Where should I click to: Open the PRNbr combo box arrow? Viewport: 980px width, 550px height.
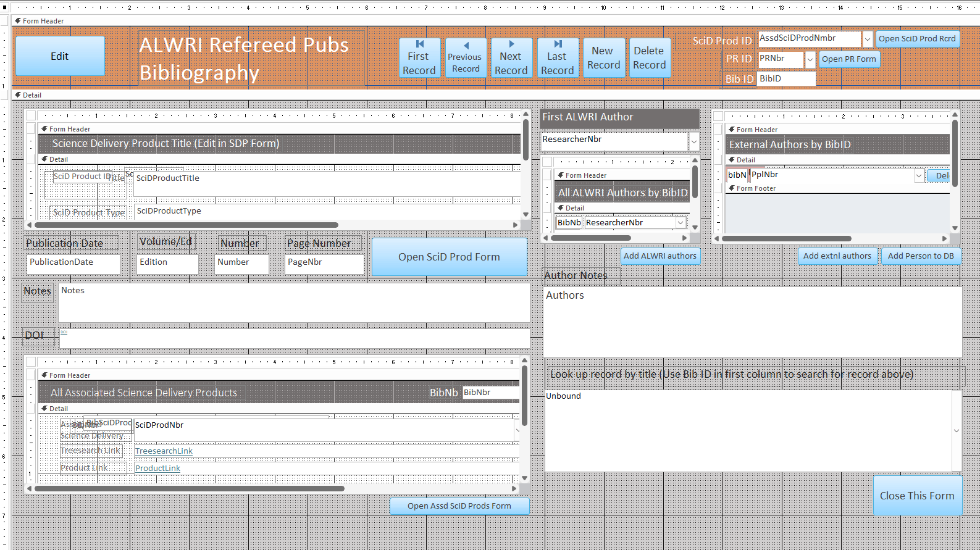[x=810, y=60]
